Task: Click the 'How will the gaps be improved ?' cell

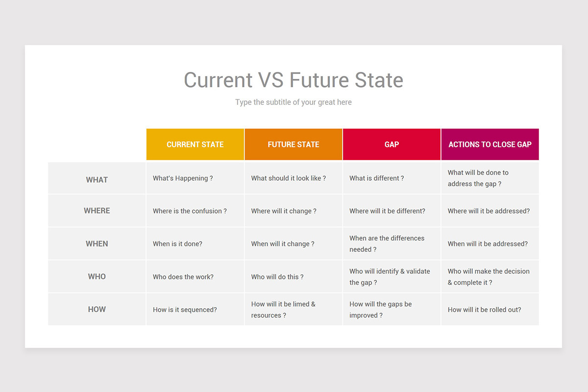Action: click(380, 310)
